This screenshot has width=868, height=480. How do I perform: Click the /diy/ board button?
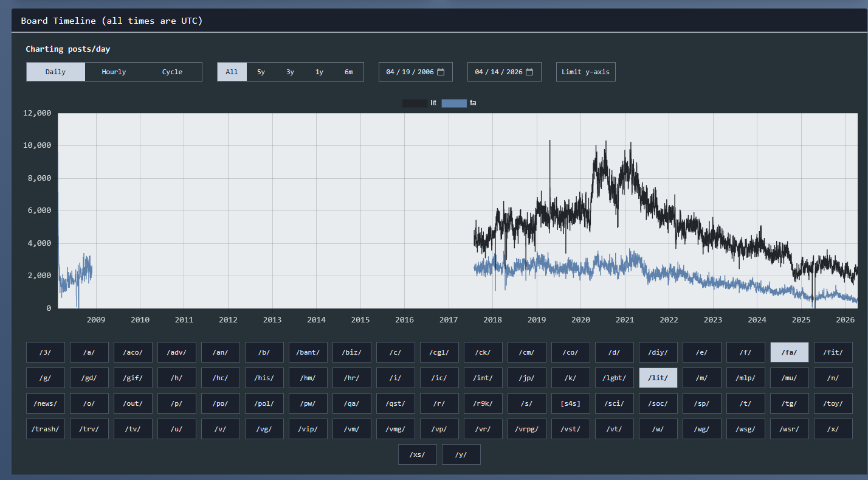coord(658,352)
